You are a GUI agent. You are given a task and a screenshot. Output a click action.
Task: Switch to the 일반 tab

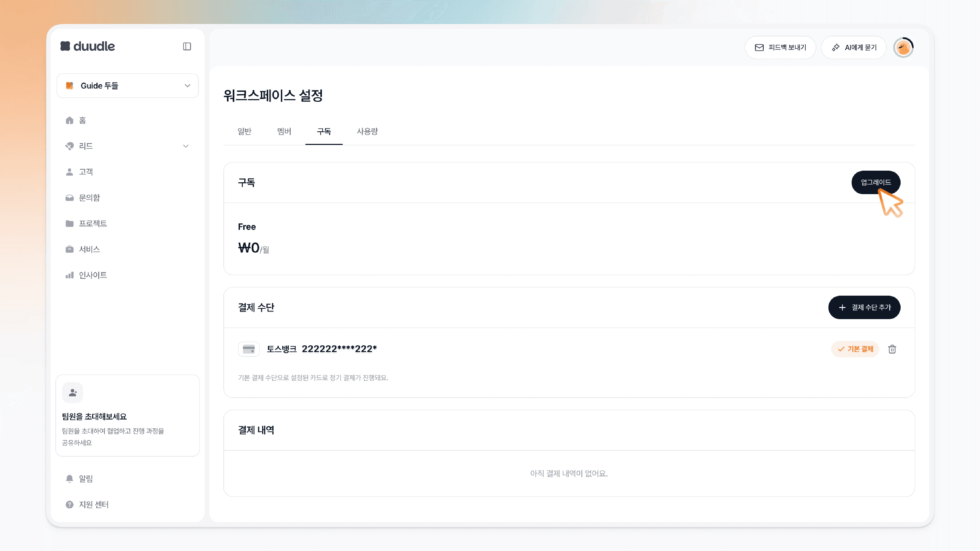(x=244, y=131)
